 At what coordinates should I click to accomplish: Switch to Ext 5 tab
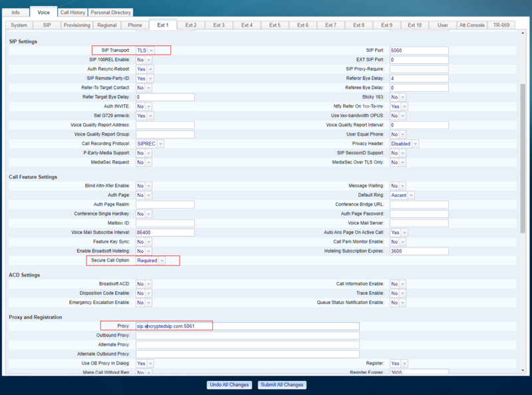tap(275, 25)
